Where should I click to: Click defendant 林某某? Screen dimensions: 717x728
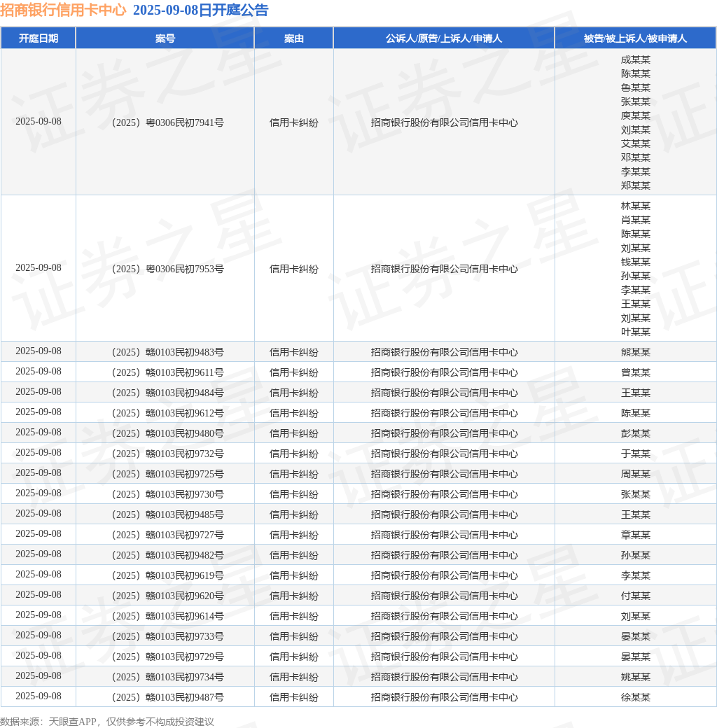pos(635,206)
